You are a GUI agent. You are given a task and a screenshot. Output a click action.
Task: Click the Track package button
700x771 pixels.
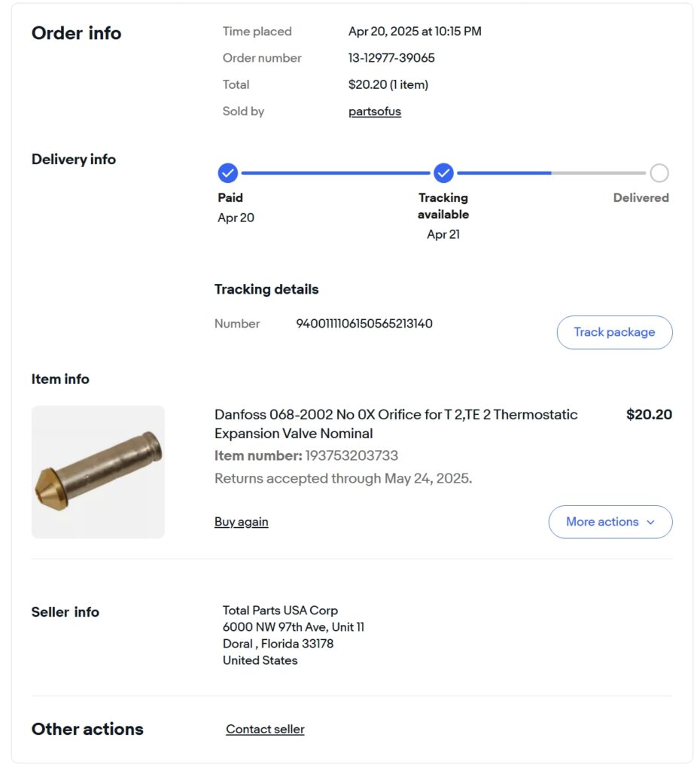614,332
